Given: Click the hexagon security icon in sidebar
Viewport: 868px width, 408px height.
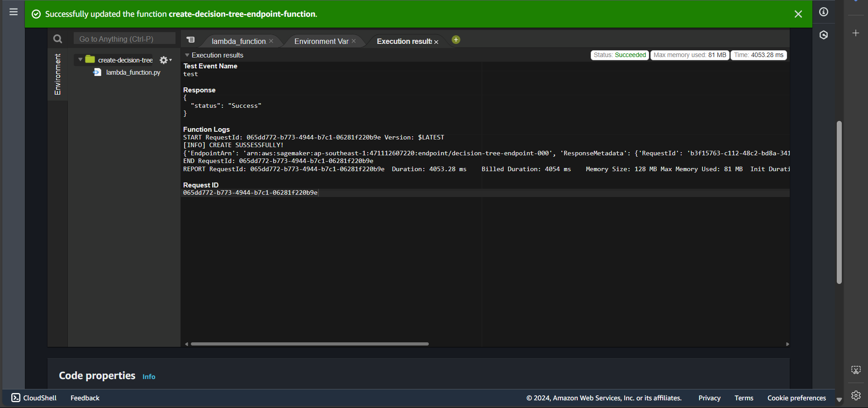Looking at the screenshot, I should 824,35.
